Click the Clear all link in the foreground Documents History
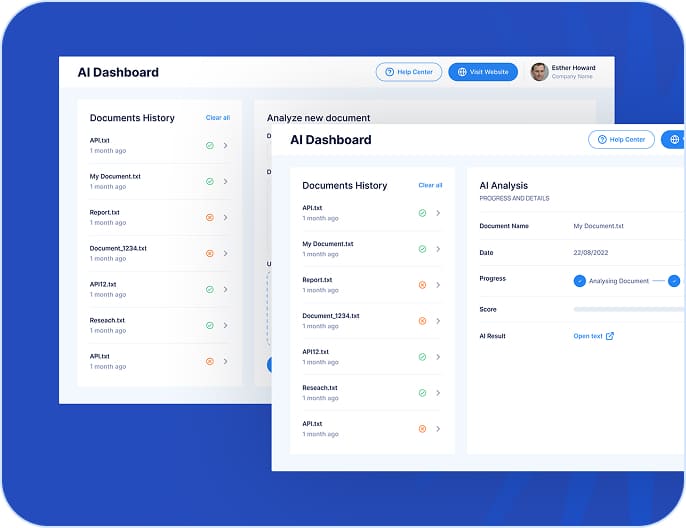 pyautogui.click(x=430, y=185)
